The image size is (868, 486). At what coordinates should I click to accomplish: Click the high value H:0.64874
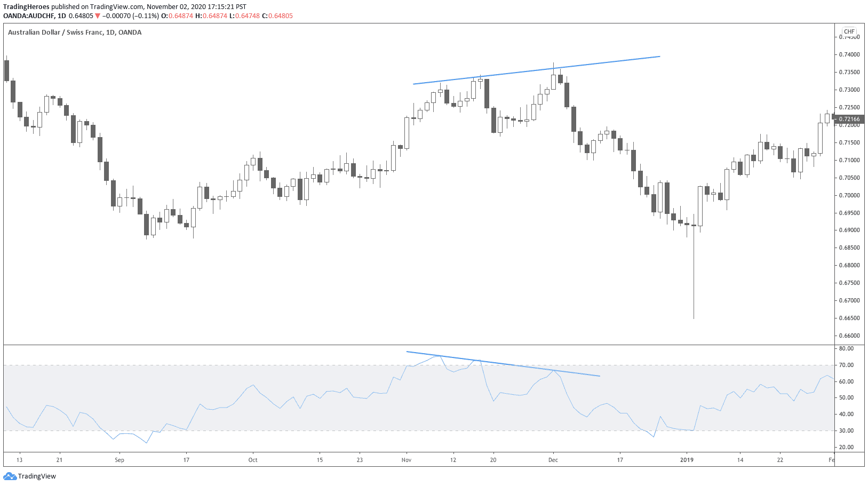pyautogui.click(x=211, y=16)
